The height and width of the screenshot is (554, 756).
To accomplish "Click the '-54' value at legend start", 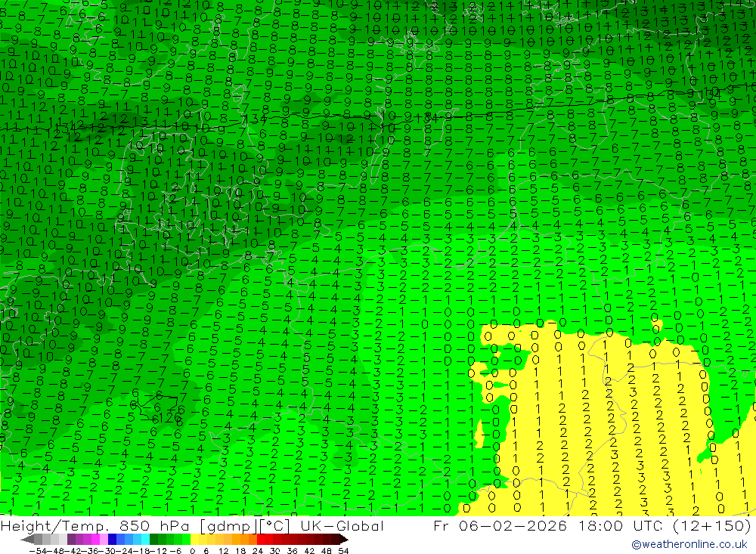I will click(x=37, y=551).
